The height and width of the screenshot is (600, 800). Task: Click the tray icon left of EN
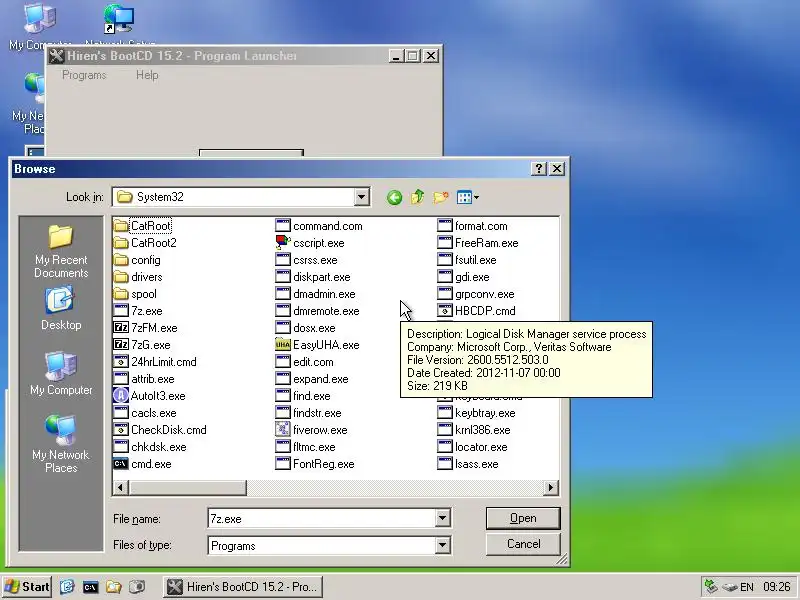pyautogui.click(x=730, y=588)
